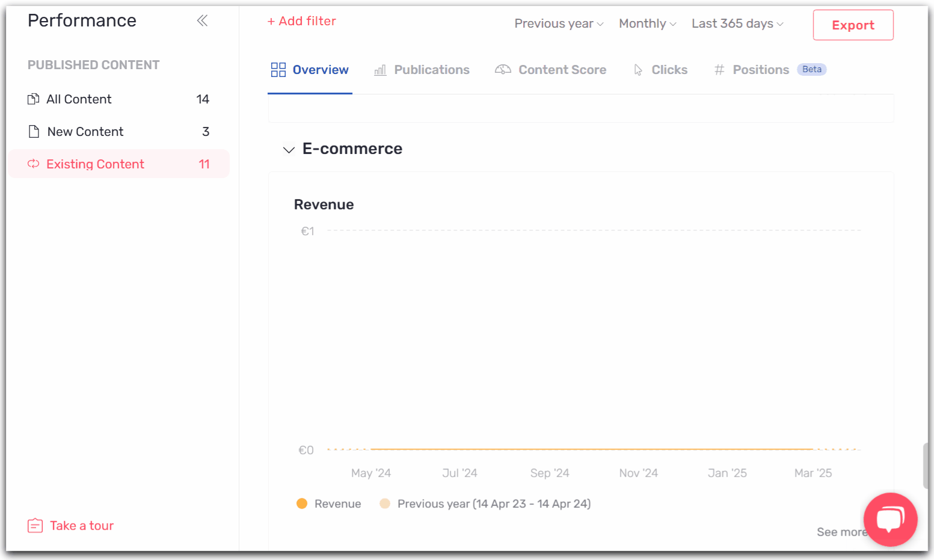The height and width of the screenshot is (560, 934).
Task: Click the Beta badge next to Positions
Action: click(x=812, y=69)
